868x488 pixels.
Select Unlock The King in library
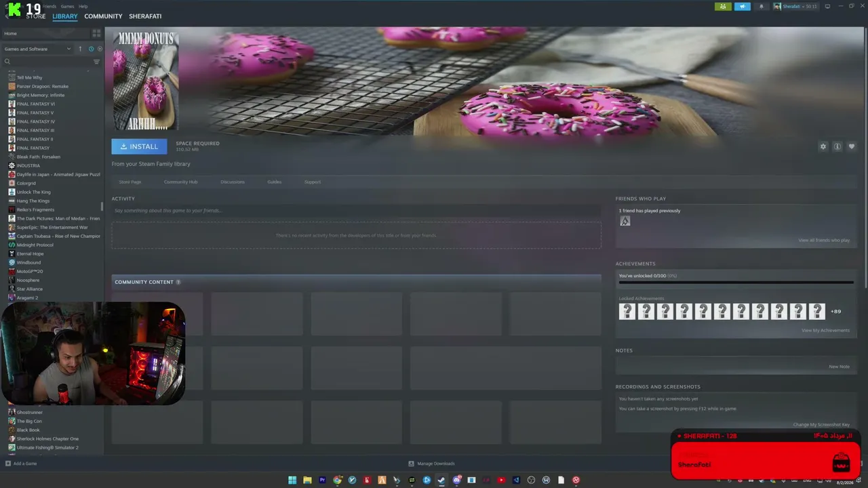(33, 192)
